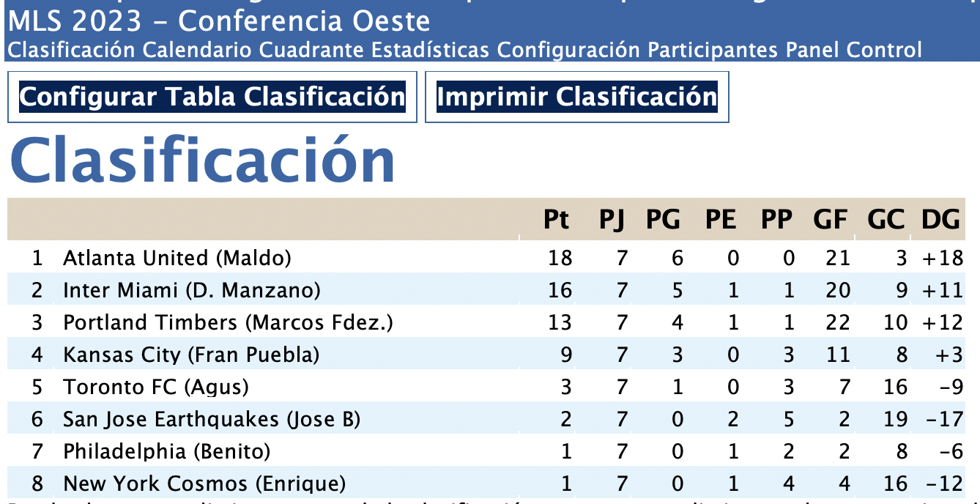This screenshot has height=504, width=980.
Task: Open the Panel Control link
Action: [x=853, y=50]
